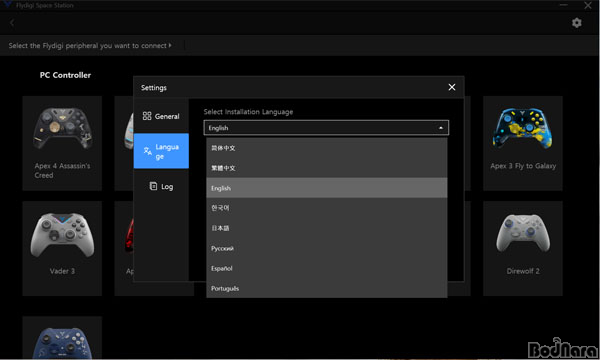Image resolution: width=600 pixels, height=360 pixels.
Task: Select Korean in the language list
Action: pos(326,208)
